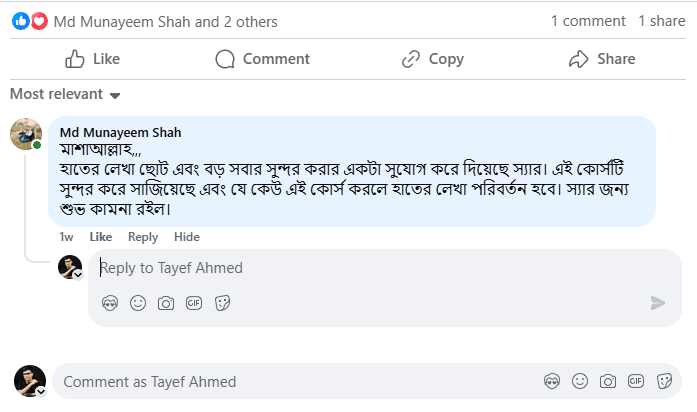Insert emoji in the main comment box
This screenshot has height=412, width=697.
pyautogui.click(x=579, y=381)
